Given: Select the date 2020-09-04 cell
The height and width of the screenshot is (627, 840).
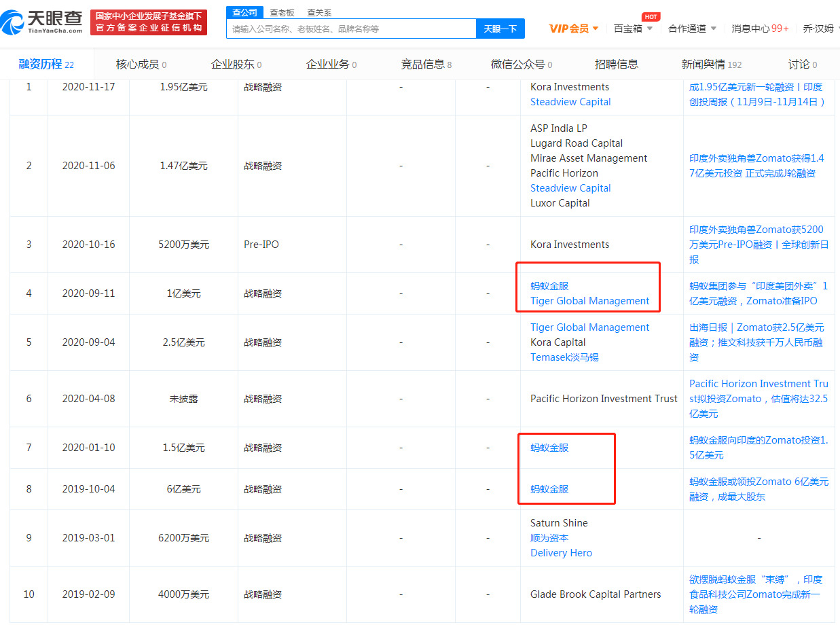Looking at the screenshot, I should [x=88, y=342].
